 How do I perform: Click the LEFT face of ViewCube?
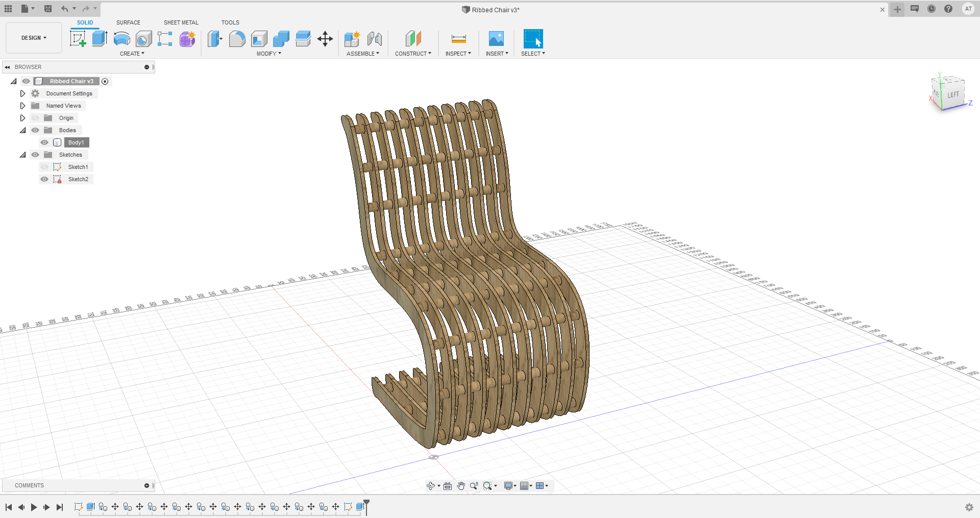953,95
